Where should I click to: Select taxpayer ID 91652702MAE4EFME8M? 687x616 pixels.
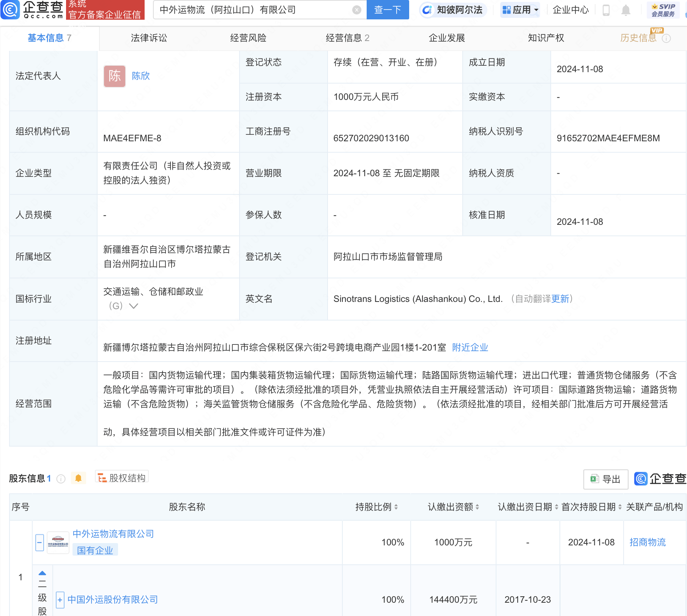pos(608,138)
